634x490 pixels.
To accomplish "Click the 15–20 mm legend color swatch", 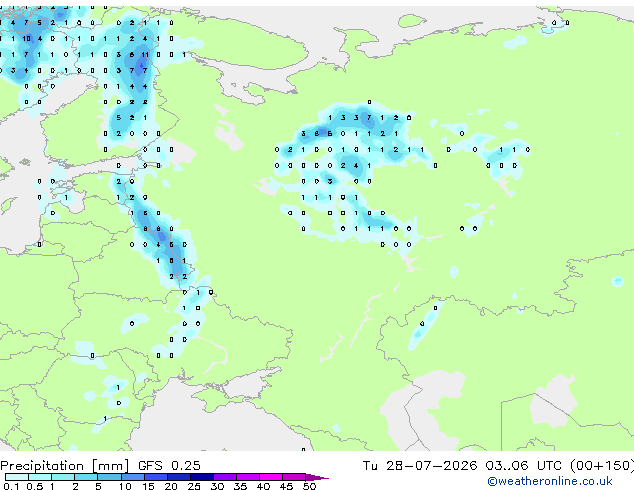I will coord(156,477).
